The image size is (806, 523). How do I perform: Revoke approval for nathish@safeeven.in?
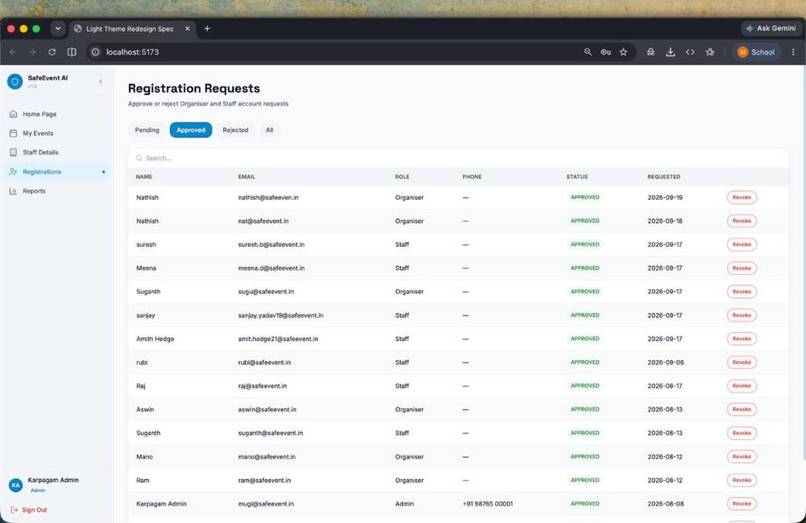click(742, 197)
